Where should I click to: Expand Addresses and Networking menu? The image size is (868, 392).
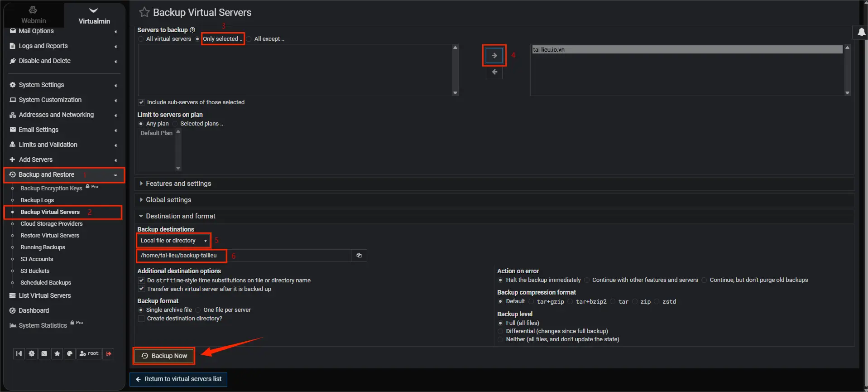[63, 115]
